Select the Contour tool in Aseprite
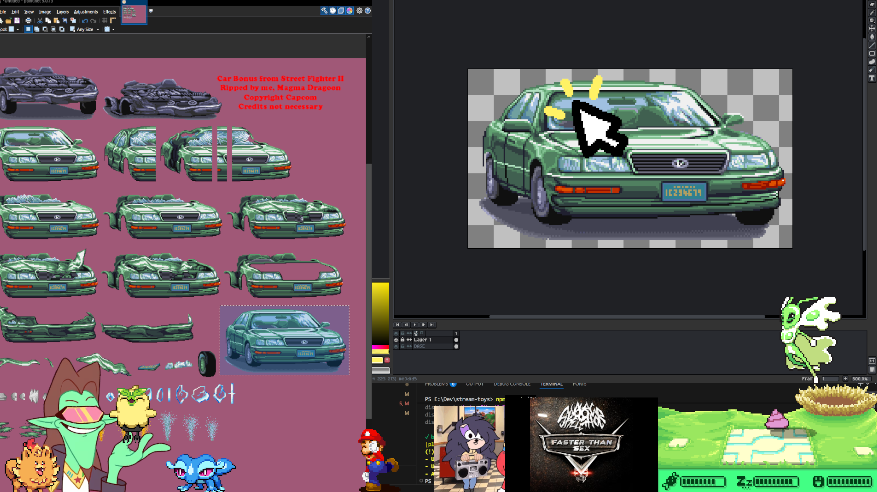 (872, 62)
